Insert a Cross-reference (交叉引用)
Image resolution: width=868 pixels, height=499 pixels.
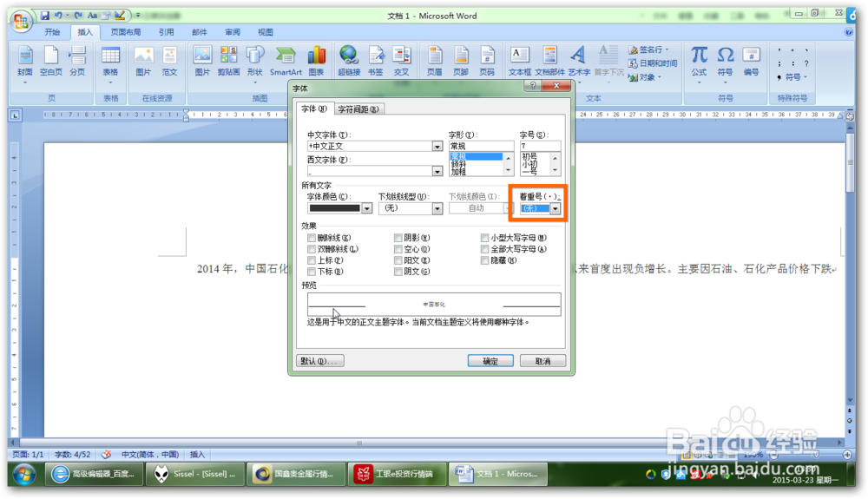[401, 61]
